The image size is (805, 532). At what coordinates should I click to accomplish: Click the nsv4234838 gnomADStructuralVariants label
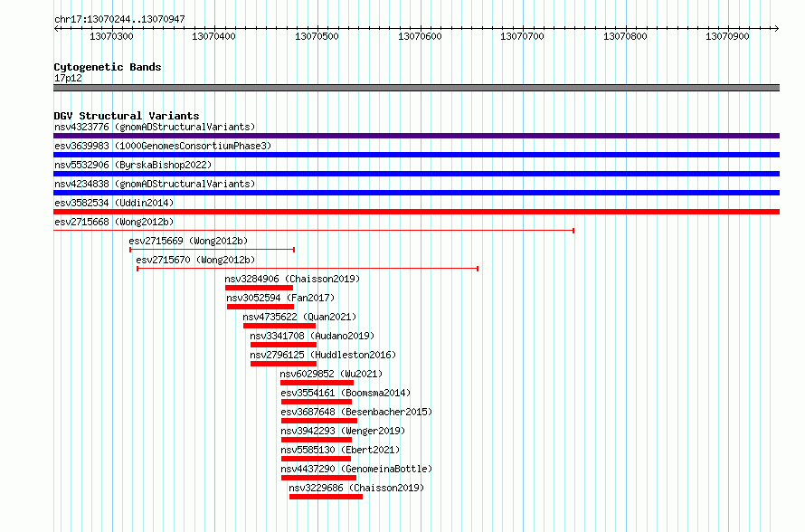pos(155,184)
